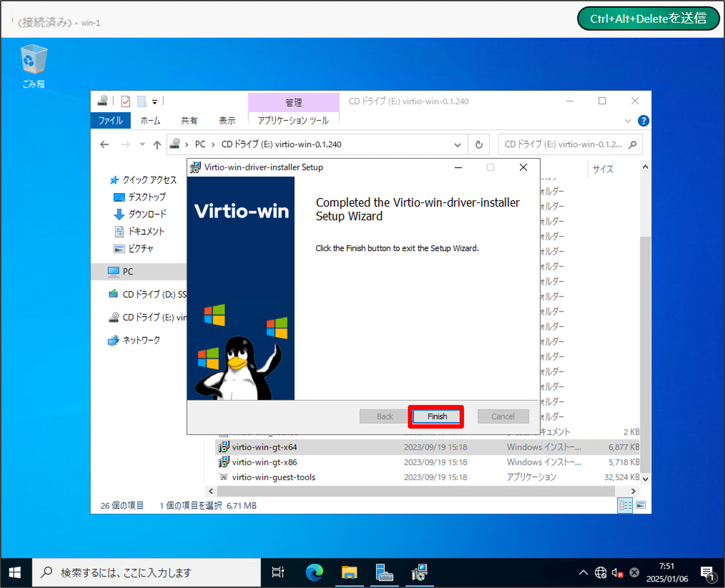Click the muted speaker icon in the system tray
The width and height of the screenshot is (725, 588).
tap(617, 573)
